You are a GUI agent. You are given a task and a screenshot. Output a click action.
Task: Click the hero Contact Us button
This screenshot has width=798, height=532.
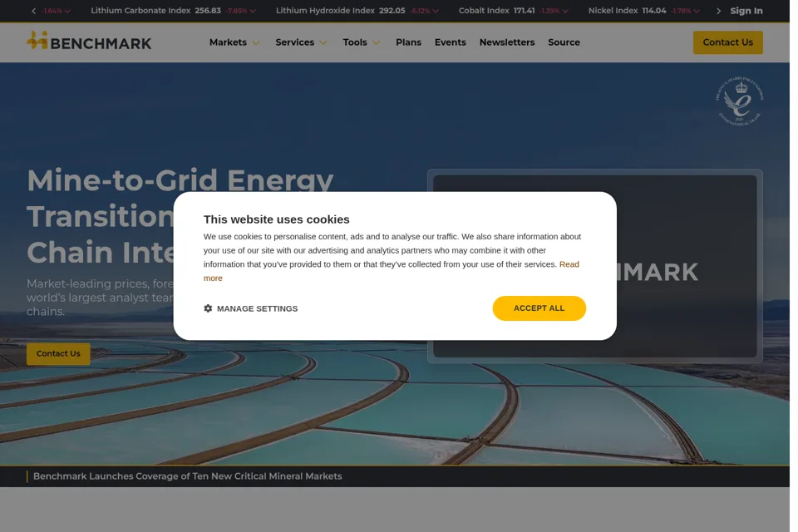(58, 353)
